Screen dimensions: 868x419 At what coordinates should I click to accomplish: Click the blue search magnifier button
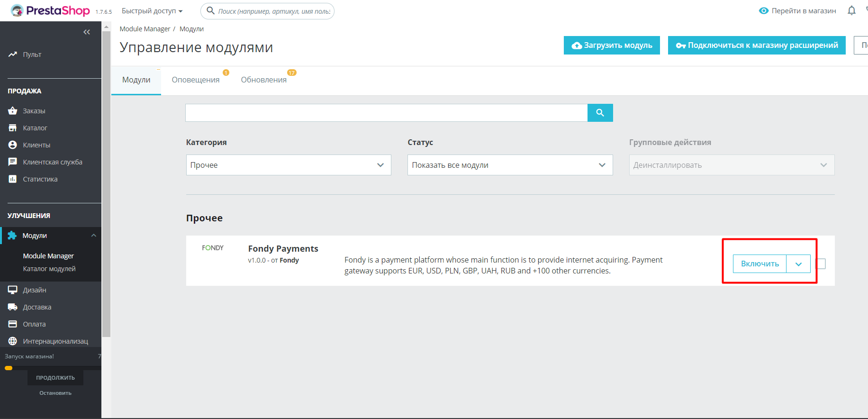click(600, 113)
